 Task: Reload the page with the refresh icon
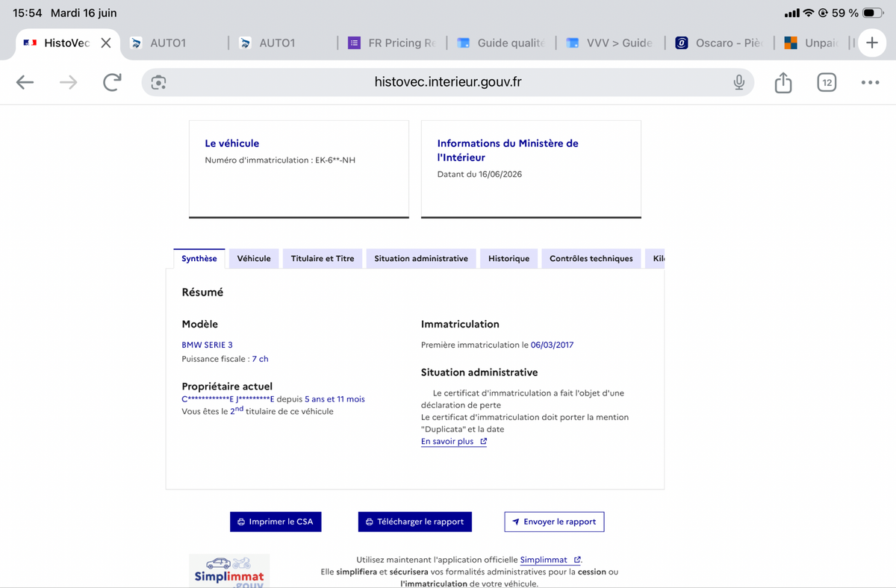[x=112, y=82]
